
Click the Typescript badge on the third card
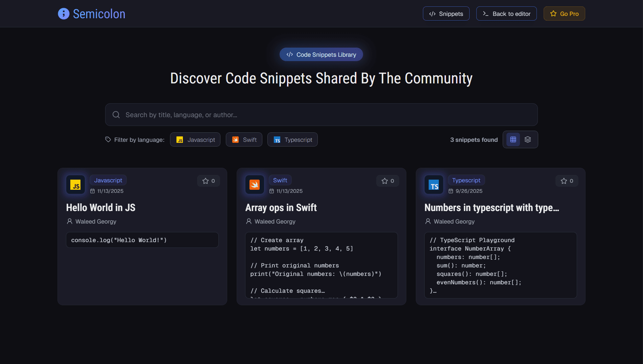466,180
